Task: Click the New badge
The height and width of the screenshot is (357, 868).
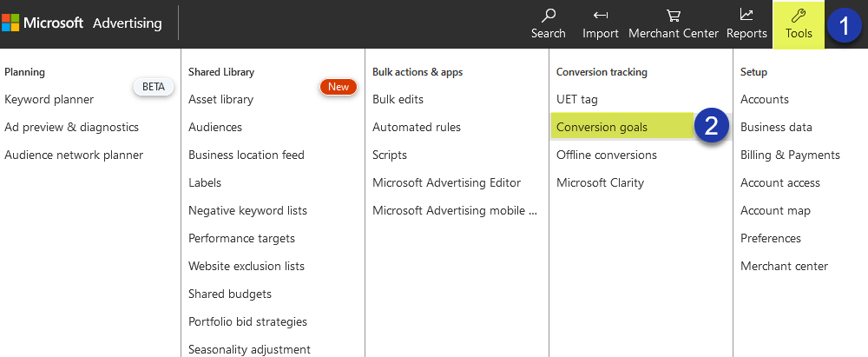Action: coord(339,87)
